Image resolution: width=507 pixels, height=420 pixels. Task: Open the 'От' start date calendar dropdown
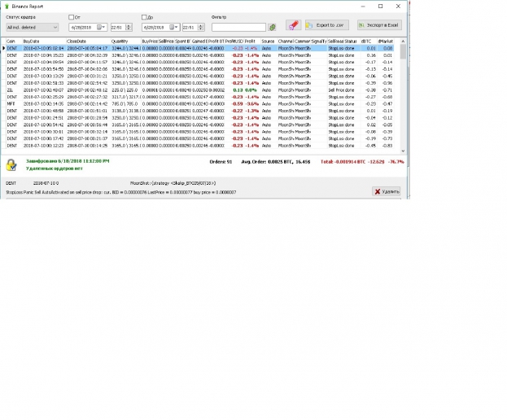click(x=101, y=28)
